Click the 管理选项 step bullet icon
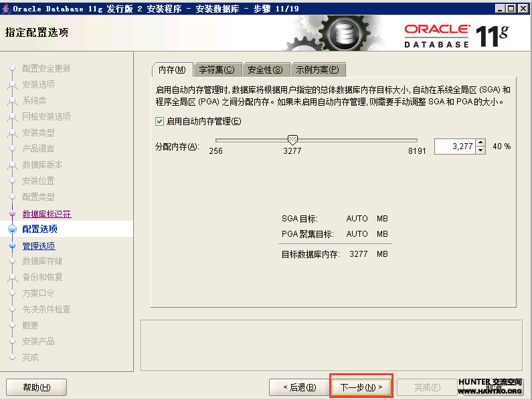Screen dimensions: 532x400 click(x=11, y=245)
